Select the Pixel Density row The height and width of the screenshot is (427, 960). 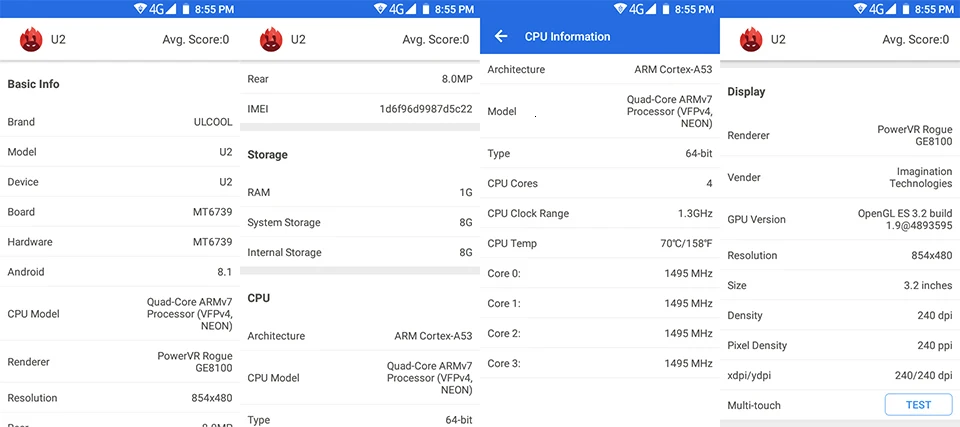(x=840, y=346)
